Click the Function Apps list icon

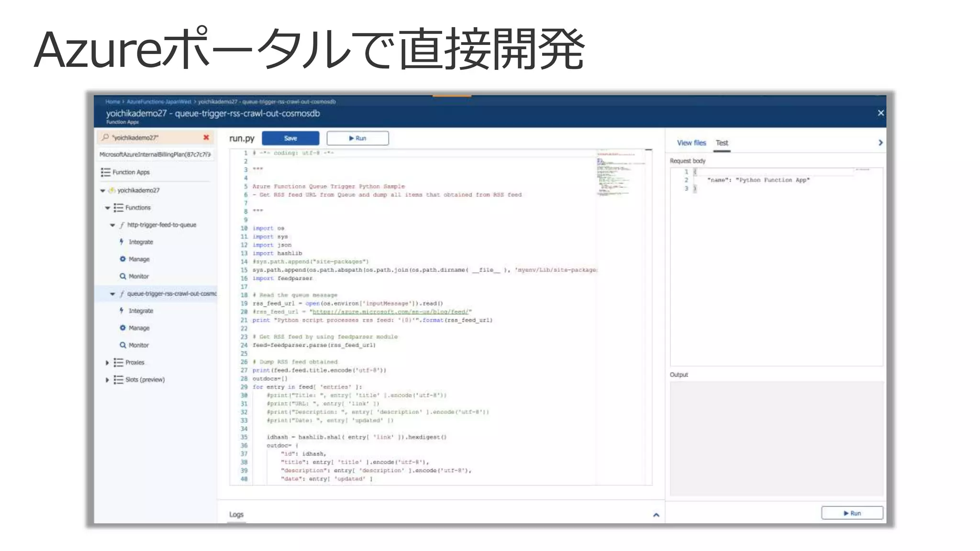coord(105,172)
